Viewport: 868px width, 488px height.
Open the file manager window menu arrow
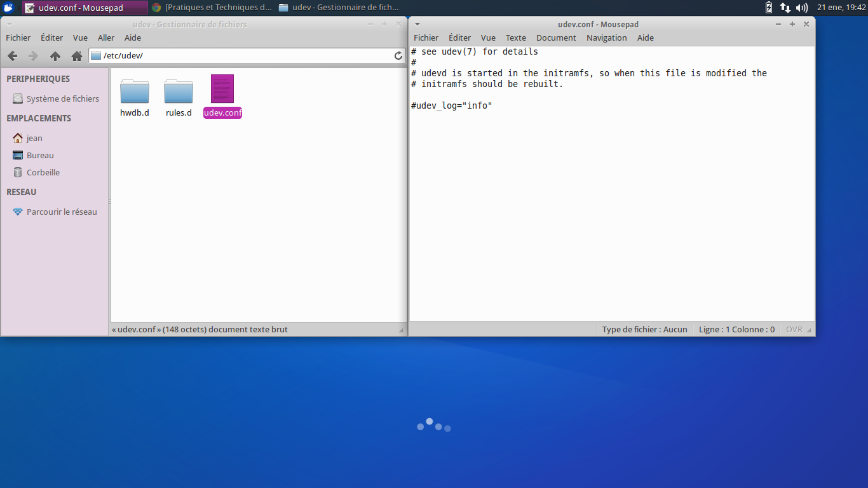pyautogui.click(x=10, y=24)
